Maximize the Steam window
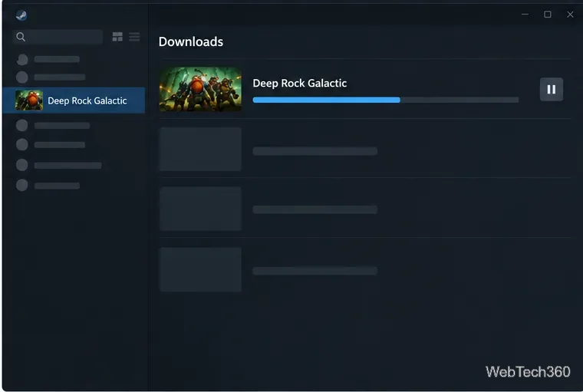 click(547, 14)
